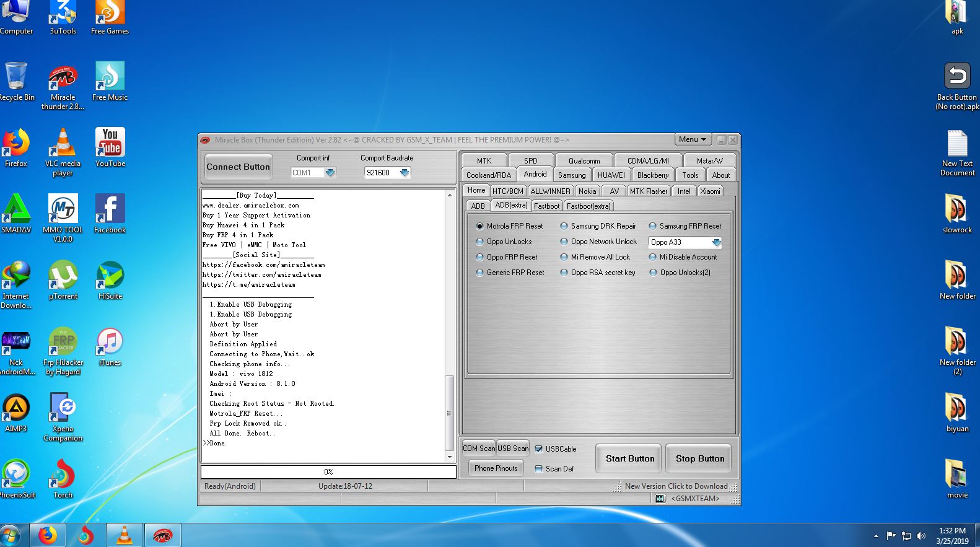Open the Miracle thunder 2.8 desktop icon
The image size is (980, 547).
(63, 86)
